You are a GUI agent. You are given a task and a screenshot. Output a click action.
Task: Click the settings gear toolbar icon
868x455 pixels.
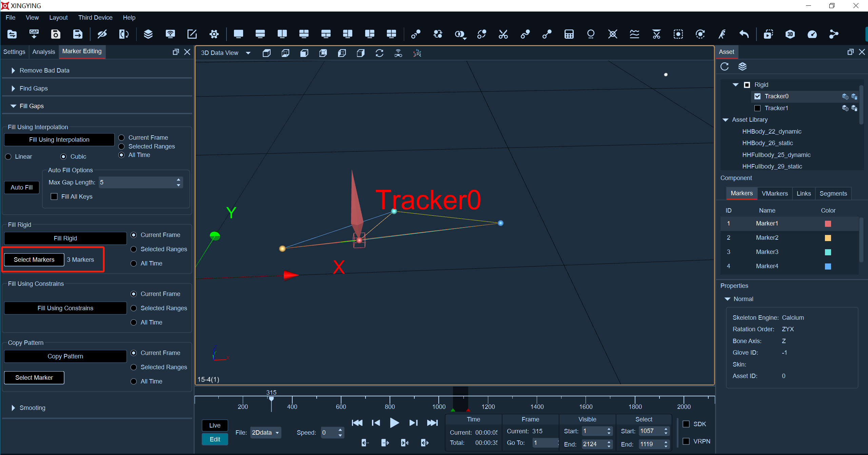[x=214, y=34]
